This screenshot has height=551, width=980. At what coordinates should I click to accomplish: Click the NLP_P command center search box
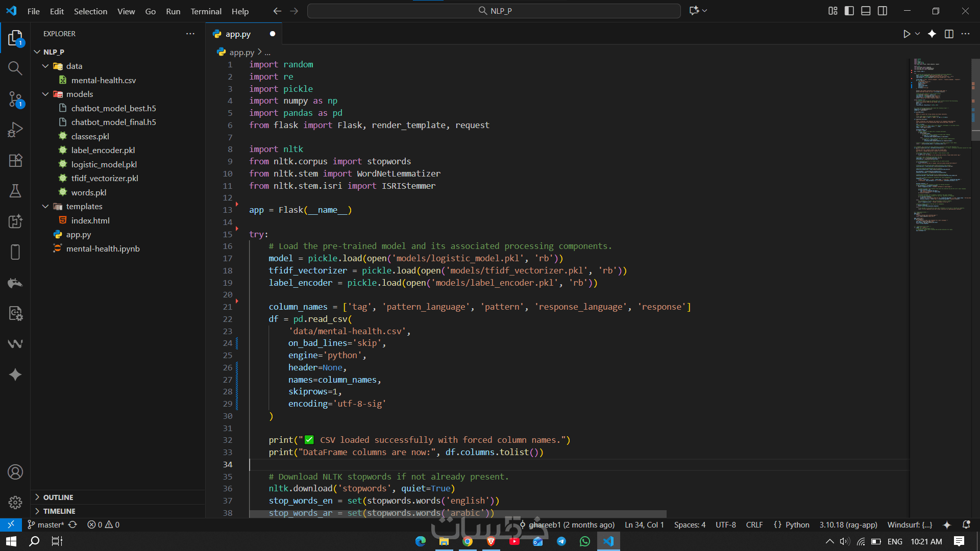(x=494, y=11)
